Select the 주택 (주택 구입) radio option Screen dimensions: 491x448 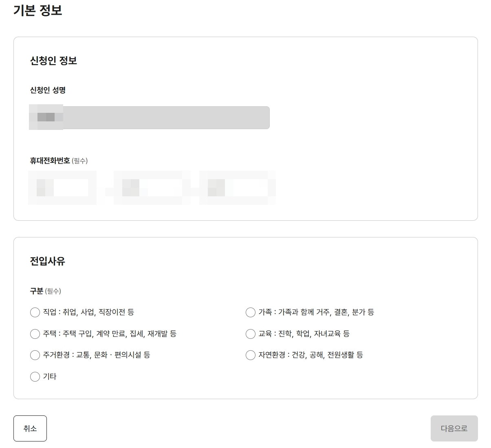(x=35, y=334)
